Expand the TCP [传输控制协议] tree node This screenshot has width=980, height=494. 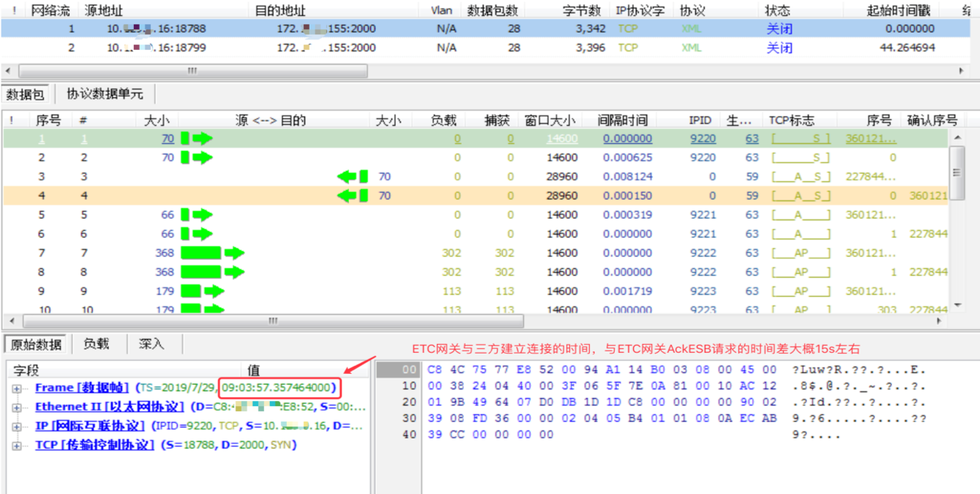[x=16, y=445]
